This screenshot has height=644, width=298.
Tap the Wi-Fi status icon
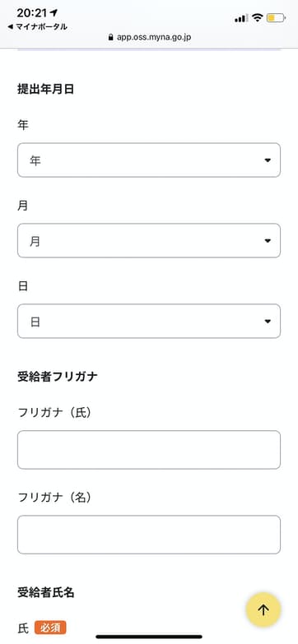(x=258, y=17)
